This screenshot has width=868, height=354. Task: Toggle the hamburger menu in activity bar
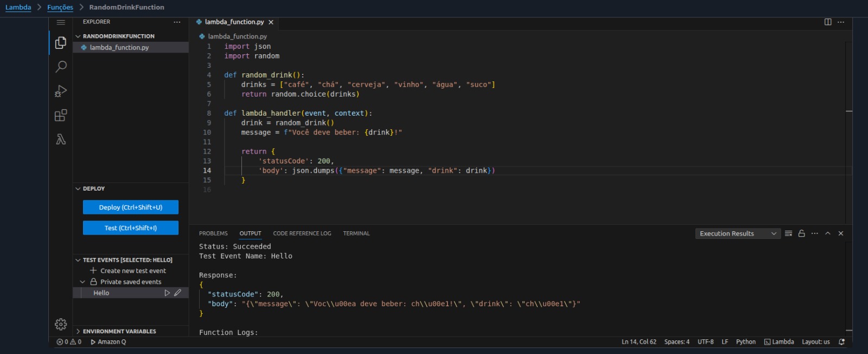(x=61, y=22)
